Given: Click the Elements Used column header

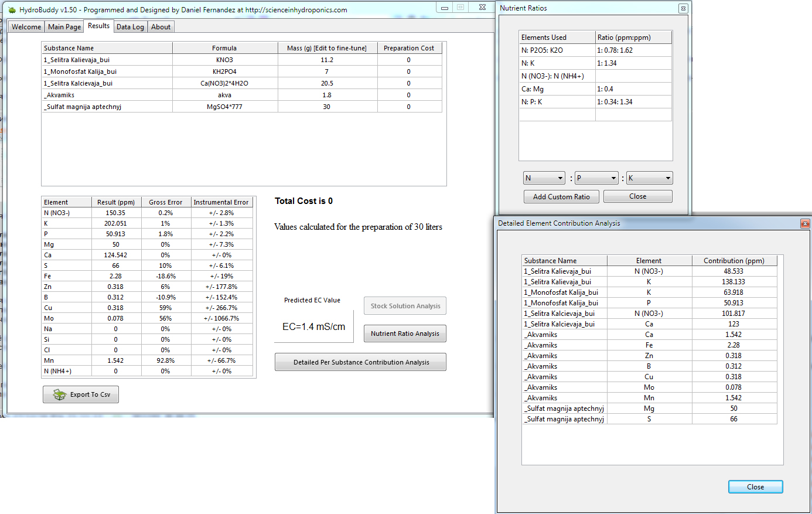Looking at the screenshot, I should [558, 38].
